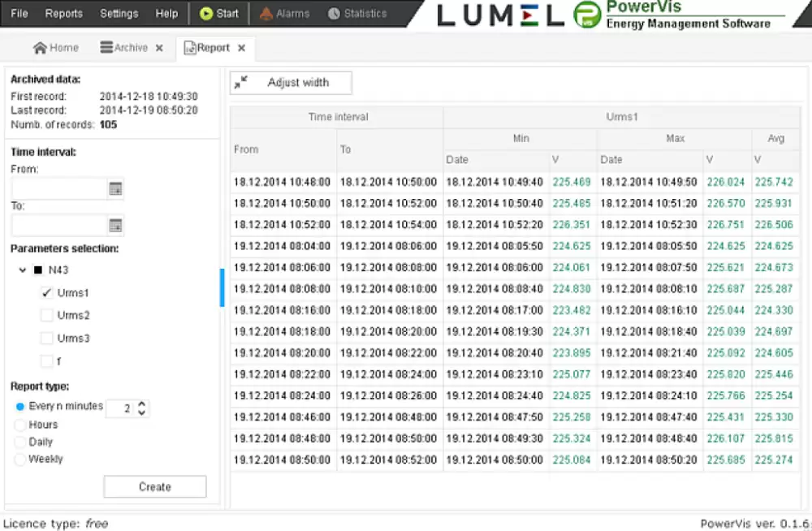
Task: Select the Weekly report type
Action: point(20,460)
